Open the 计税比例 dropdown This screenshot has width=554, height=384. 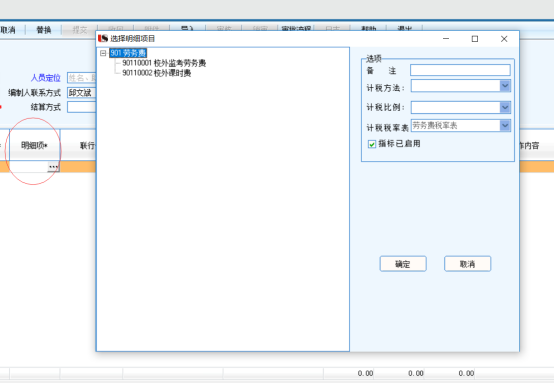(505, 107)
